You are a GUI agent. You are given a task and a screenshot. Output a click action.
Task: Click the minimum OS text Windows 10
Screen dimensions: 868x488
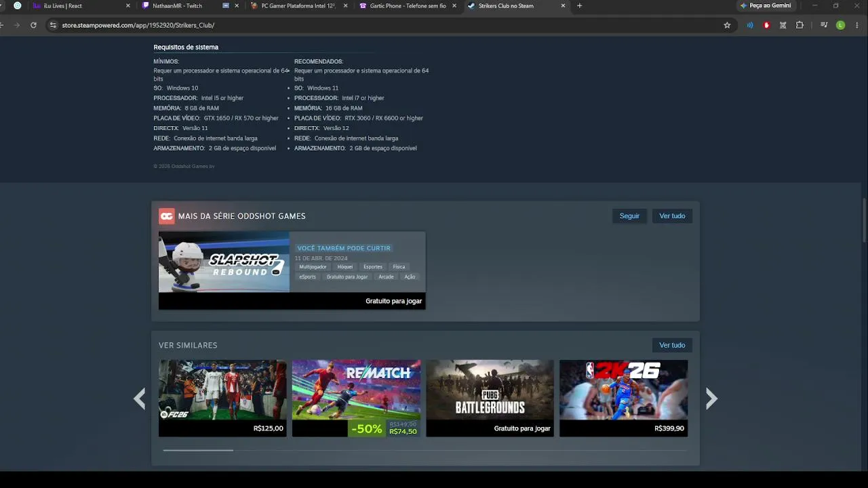tap(182, 88)
